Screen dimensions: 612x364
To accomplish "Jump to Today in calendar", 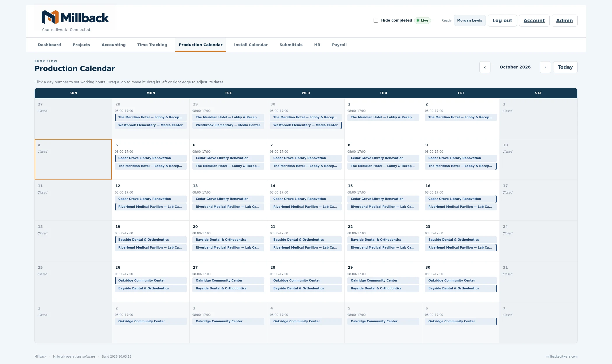I will click(565, 67).
